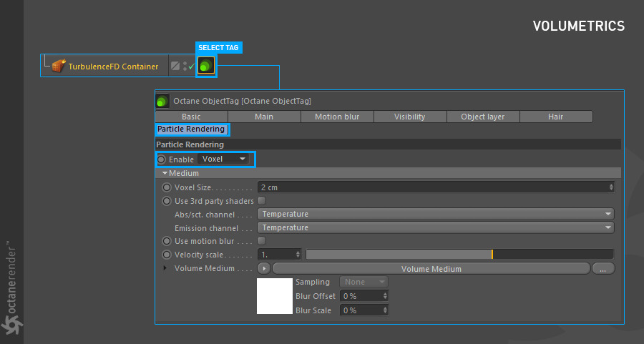The height and width of the screenshot is (344, 644).
Task: Click the visibility dots for TurbulenceFD Container
Action: [185, 66]
